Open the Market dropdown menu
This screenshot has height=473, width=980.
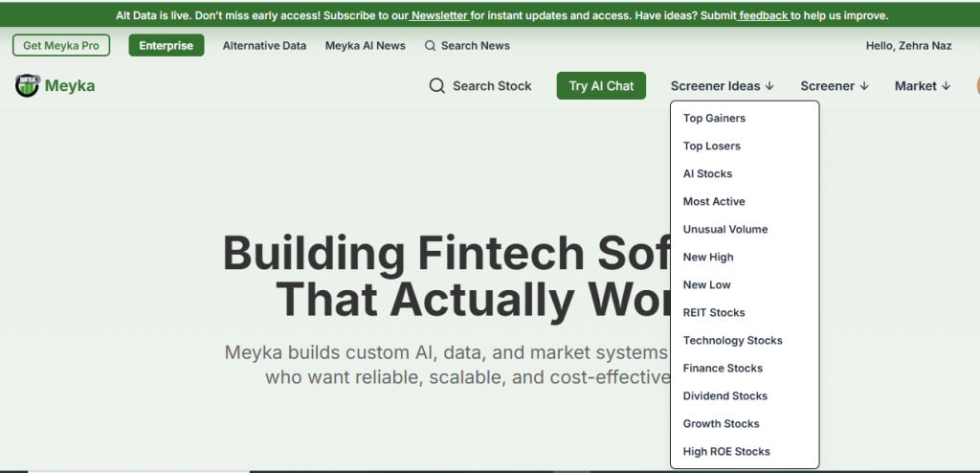(x=923, y=86)
